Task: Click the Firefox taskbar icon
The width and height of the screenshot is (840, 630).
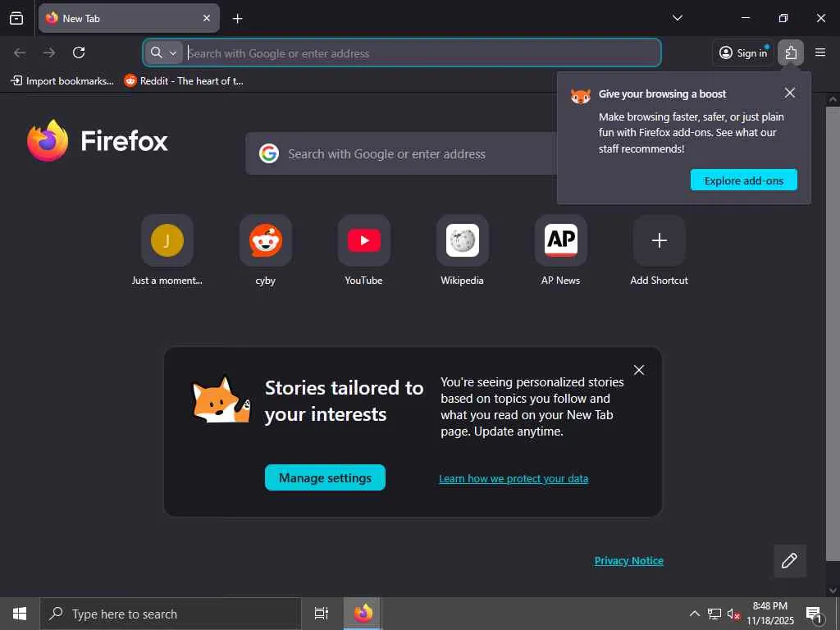Action: click(363, 614)
